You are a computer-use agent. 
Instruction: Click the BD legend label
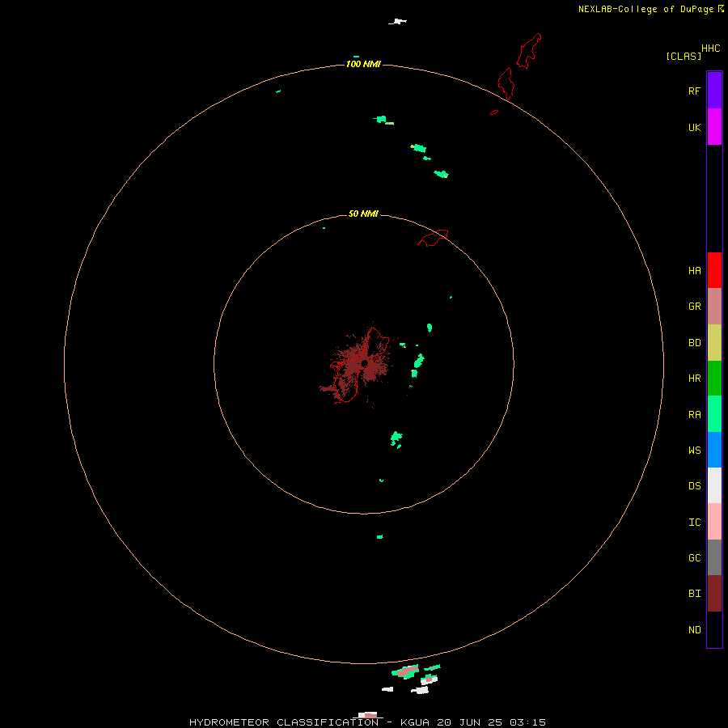694,343
